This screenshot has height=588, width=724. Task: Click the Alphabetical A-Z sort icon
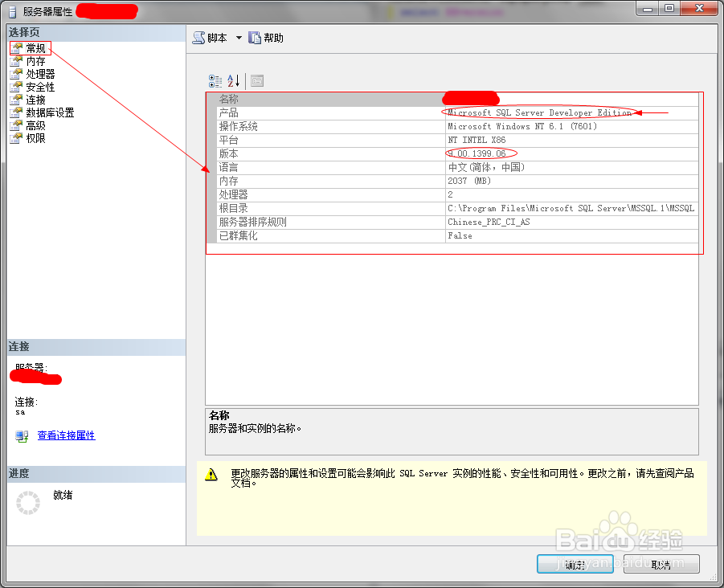click(231, 80)
